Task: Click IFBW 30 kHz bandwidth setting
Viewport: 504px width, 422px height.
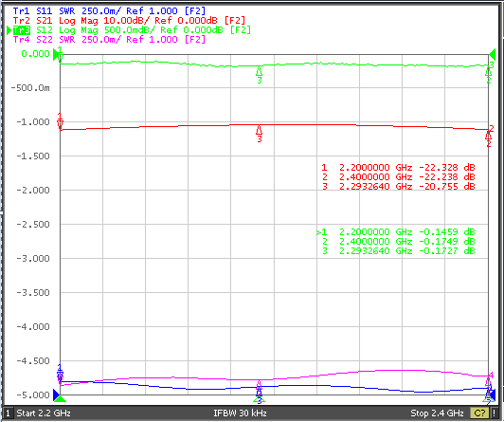Action: [240, 413]
